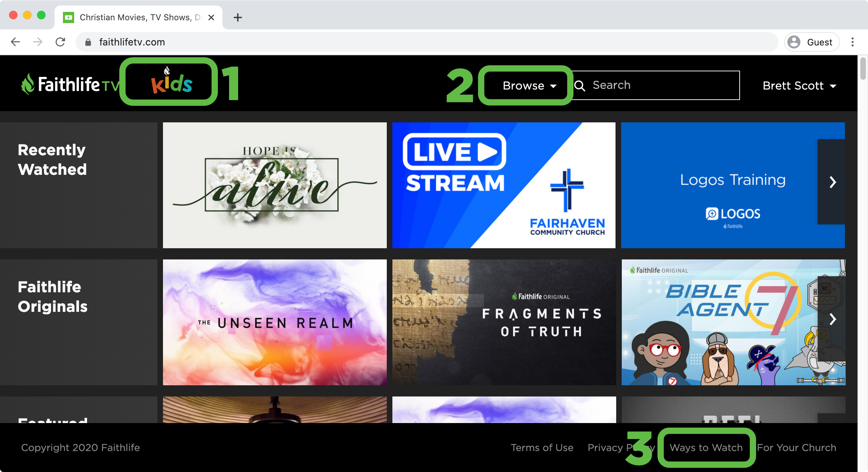Select the Christian Movies, TV Shows tab
The width and height of the screenshot is (868, 472).
pyautogui.click(x=138, y=17)
